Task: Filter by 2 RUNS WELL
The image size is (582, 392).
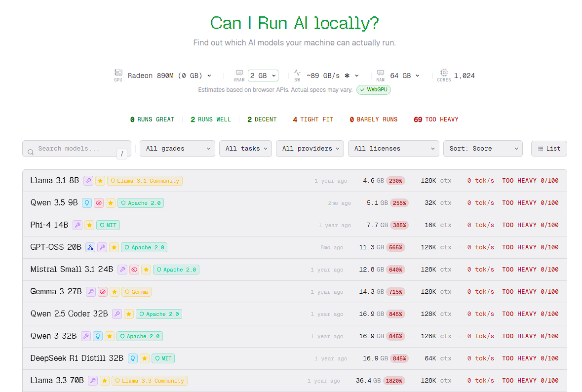Action: pos(211,119)
